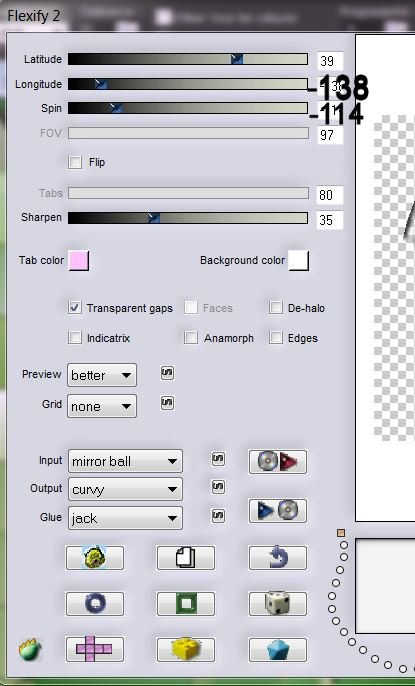Open the Input dropdown showing mirror ball
Image resolution: width=415 pixels, height=686 pixels.
coord(125,461)
